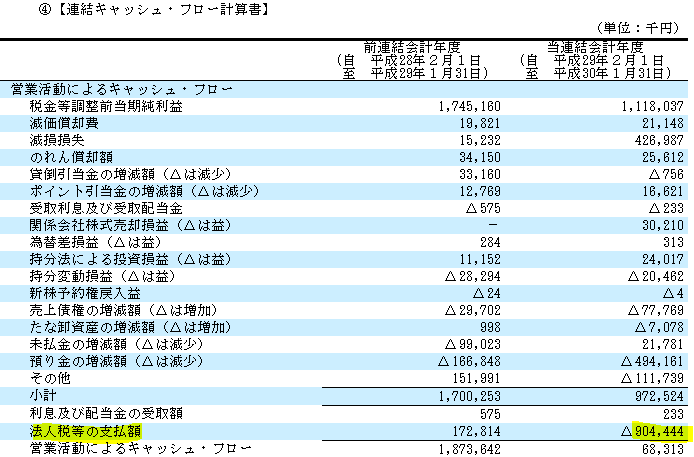
Task: Select the row label 税金等調整前当期純利益
Action: (106, 106)
